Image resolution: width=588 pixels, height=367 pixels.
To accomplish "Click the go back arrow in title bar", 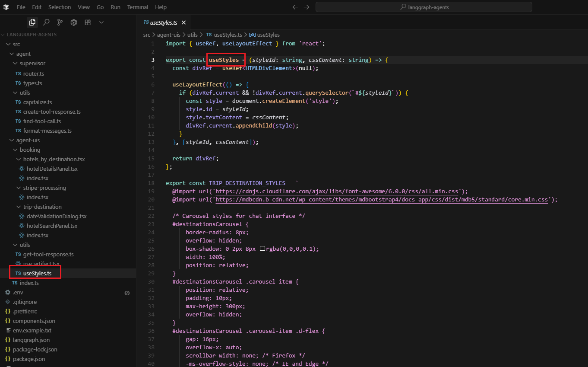I will [295, 7].
